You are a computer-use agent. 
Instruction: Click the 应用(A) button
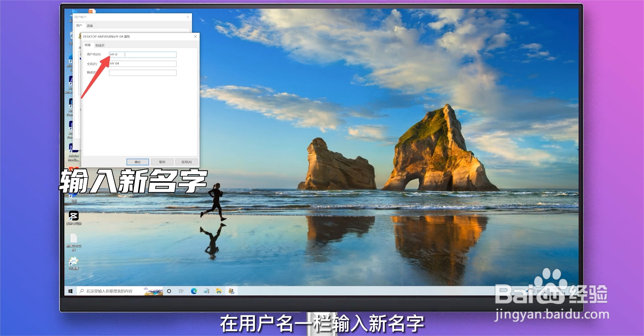186,162
